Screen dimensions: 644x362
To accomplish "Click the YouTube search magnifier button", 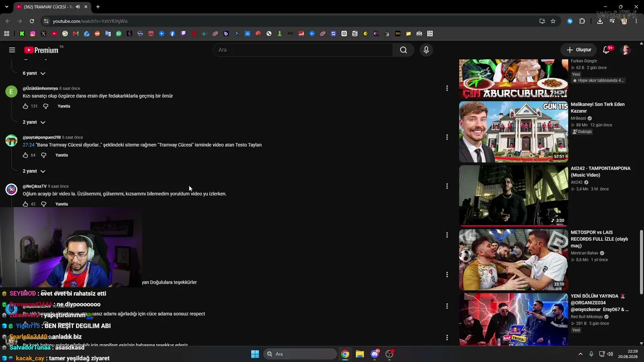I will tap(404, 50).
